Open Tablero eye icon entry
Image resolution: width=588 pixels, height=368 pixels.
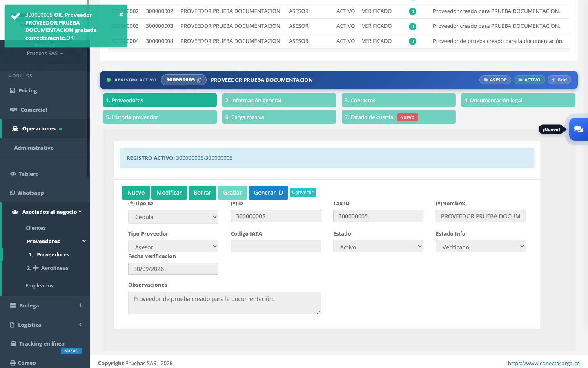pyautogui.click(x=13, y=174)
